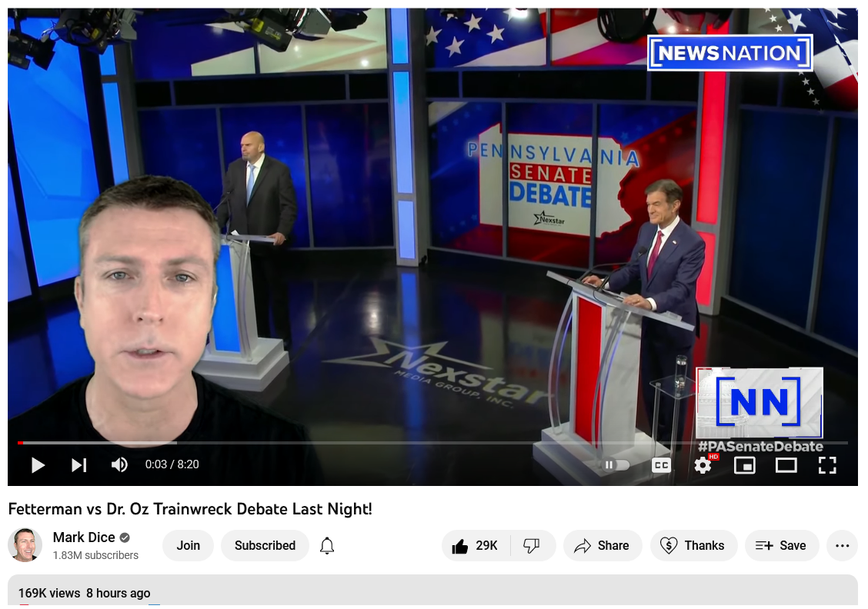The height and width of the screenshot is (609, 868).
Task: Save video to a playlist
Action: (x=782, y=545)
